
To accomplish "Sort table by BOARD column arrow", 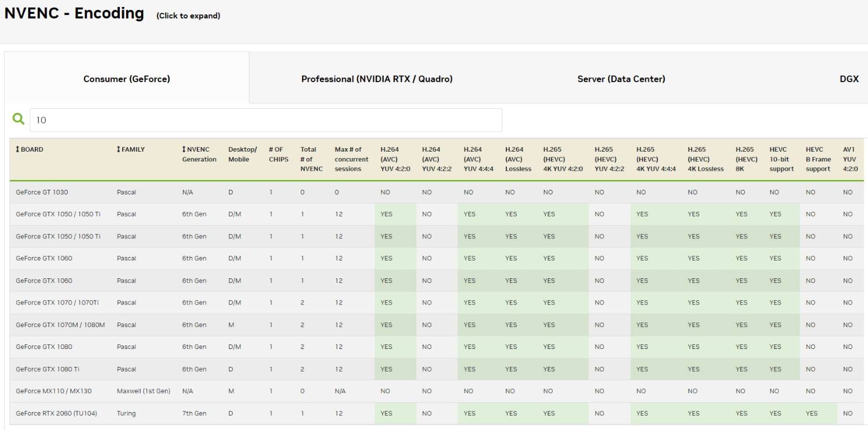I will (18, 149).
